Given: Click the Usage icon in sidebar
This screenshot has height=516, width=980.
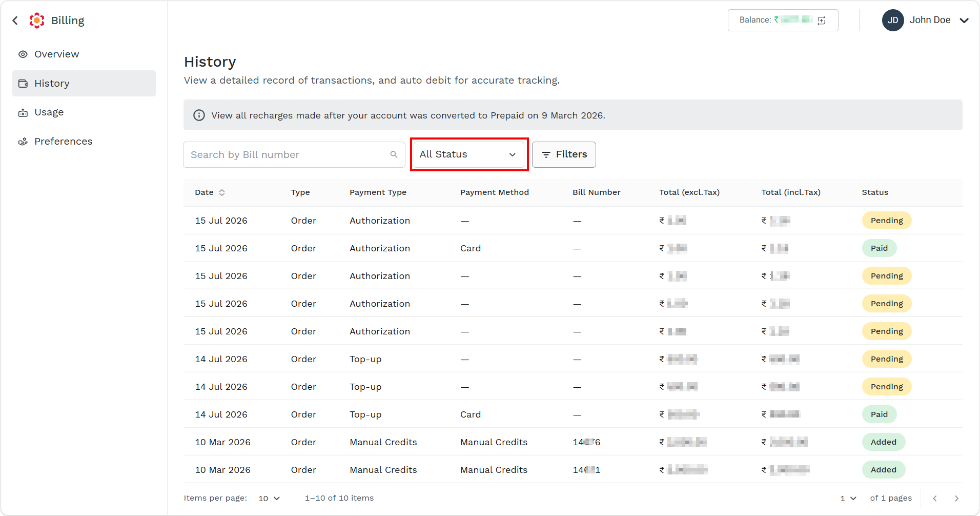Looking at the screenshot, I should pos(23,113).
